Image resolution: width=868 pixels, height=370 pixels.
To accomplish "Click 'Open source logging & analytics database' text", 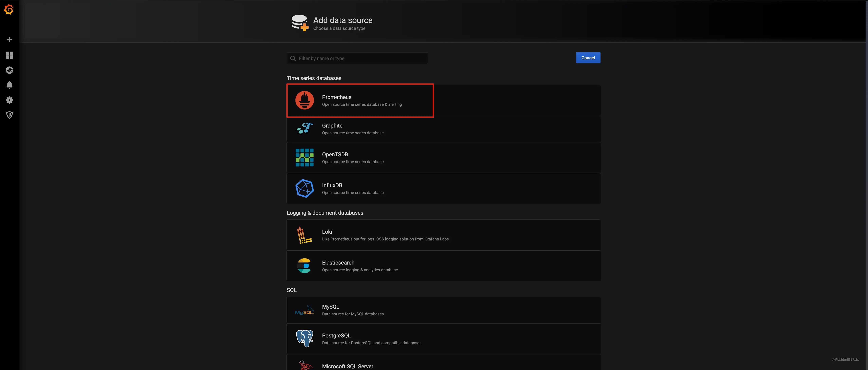I will coord(360,270).
